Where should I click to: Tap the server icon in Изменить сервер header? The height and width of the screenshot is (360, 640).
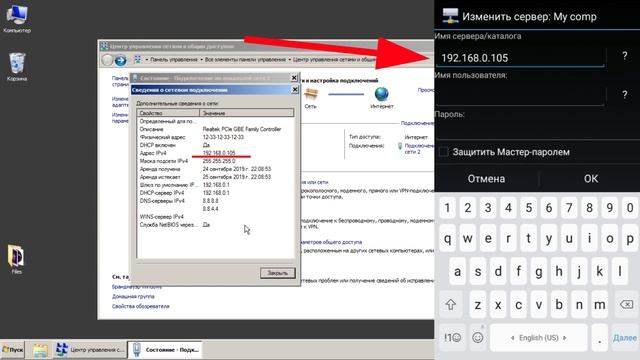click(450, 16)
